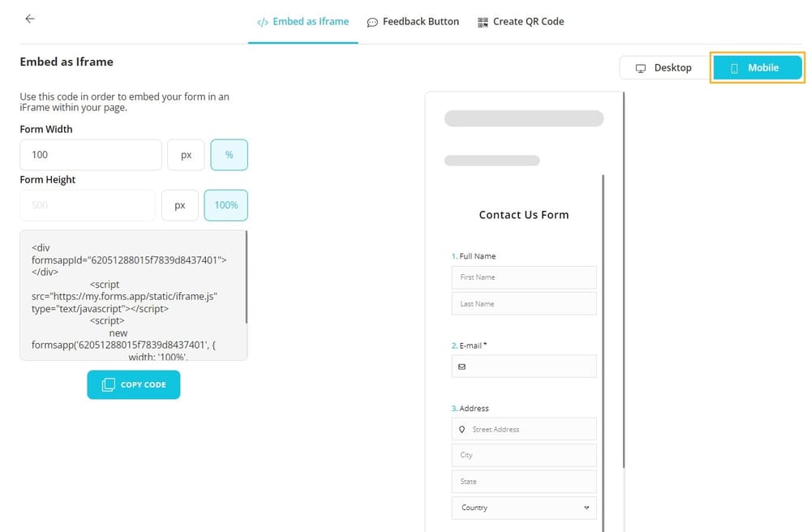
Task: Set Form Width unit to percent
Action: pos(229,155)
